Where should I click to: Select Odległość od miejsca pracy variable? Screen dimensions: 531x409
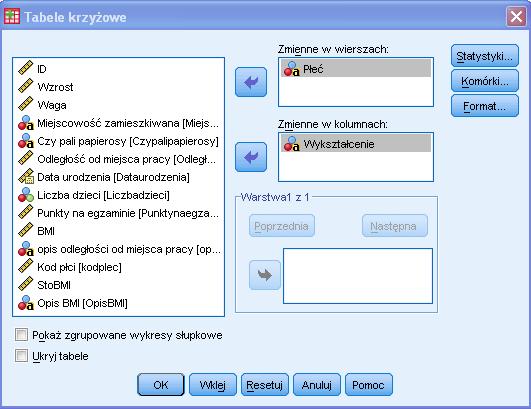pos(119,159)
